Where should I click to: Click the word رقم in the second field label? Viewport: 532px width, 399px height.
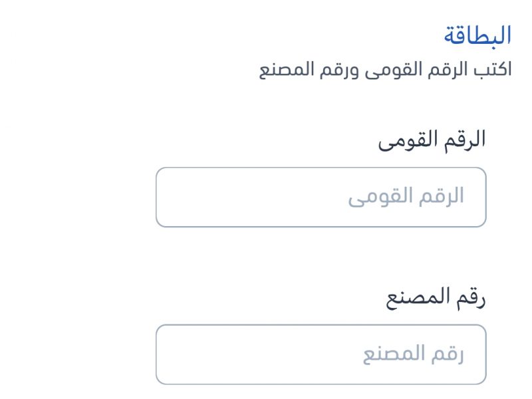pyautogui.click(x=471, y=299)
